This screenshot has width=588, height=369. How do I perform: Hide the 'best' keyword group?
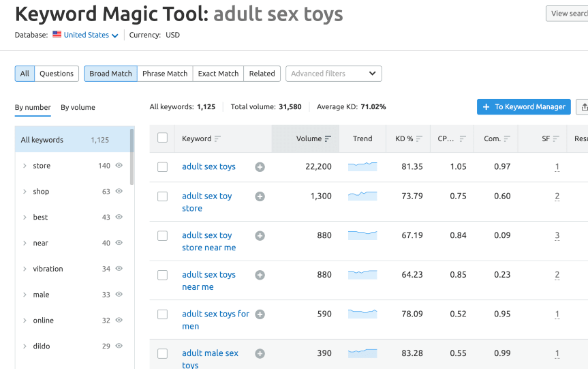119,217
